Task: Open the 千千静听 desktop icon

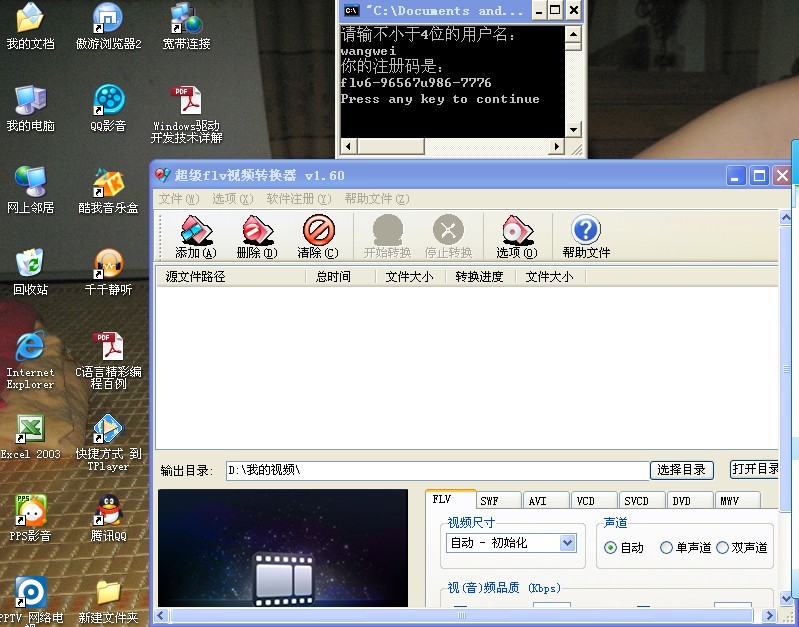Action: point(108,270)
